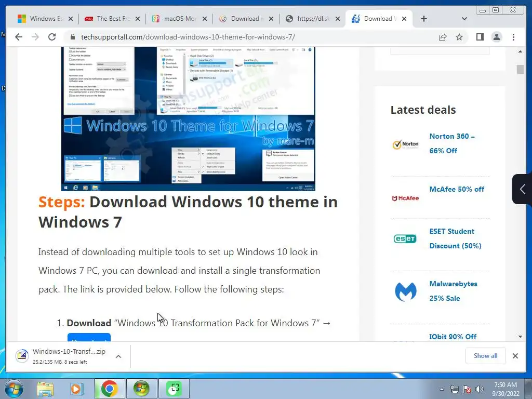Open ESET Student Discount deal
Viewport: 532px width, 399px height.
coord(455,238)
